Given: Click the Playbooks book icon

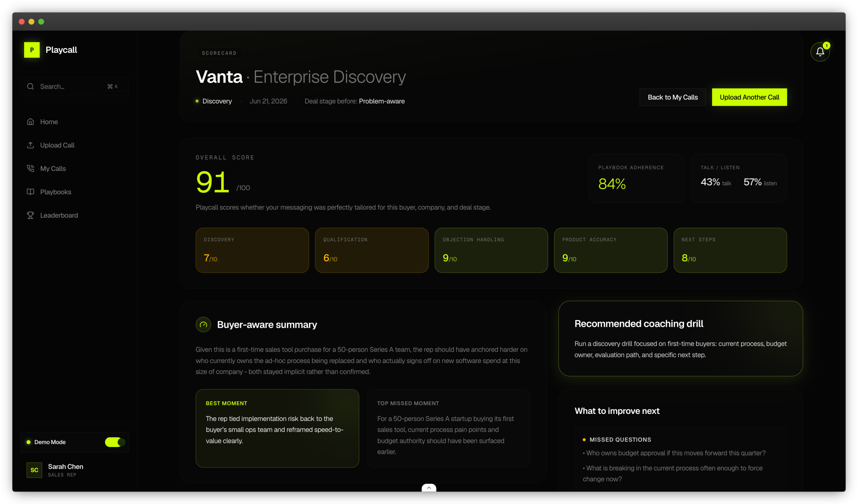Looking at the screenshot, I should tap(30, 192).
